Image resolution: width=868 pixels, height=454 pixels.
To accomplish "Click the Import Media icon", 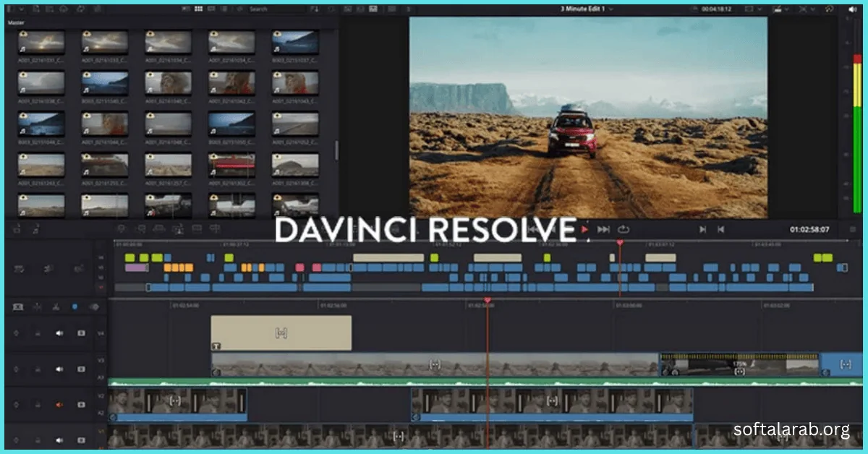I will (x=38, y=9).
